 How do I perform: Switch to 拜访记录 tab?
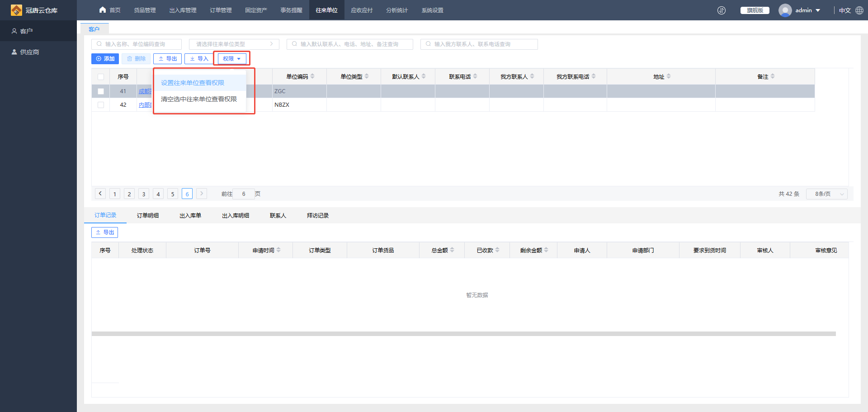coord(318,216)
